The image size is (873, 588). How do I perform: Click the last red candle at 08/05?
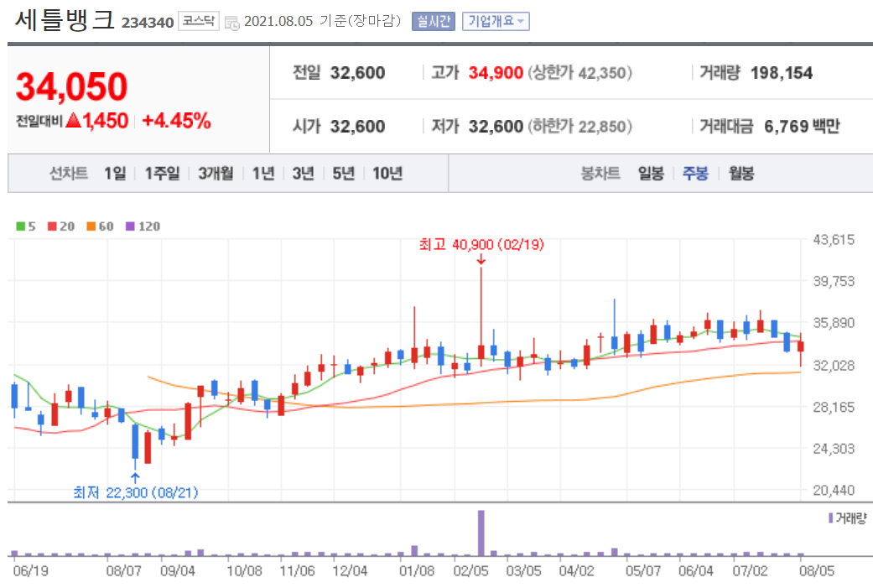pyautogui.click(x=801, y=346)
